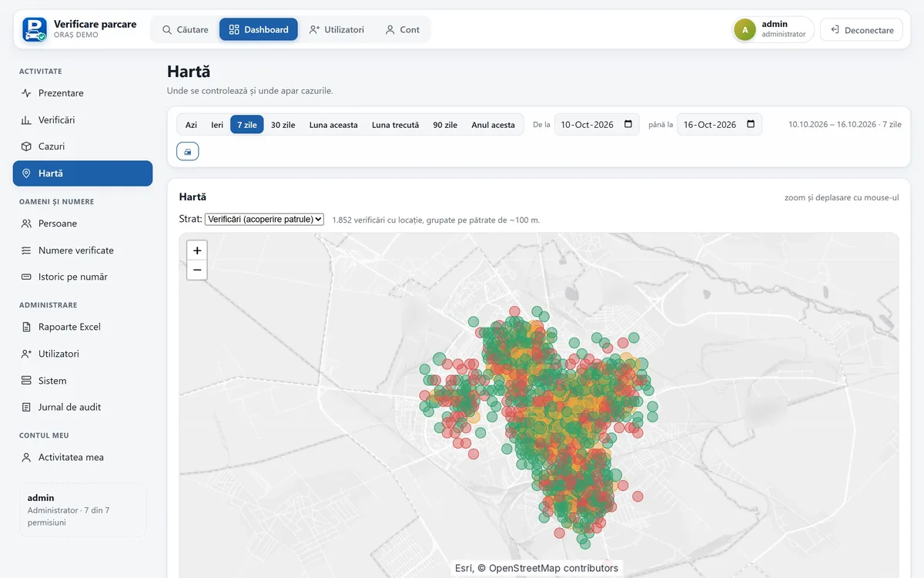Select the Ieri date range
924x578 pixels.
(217, 125)
